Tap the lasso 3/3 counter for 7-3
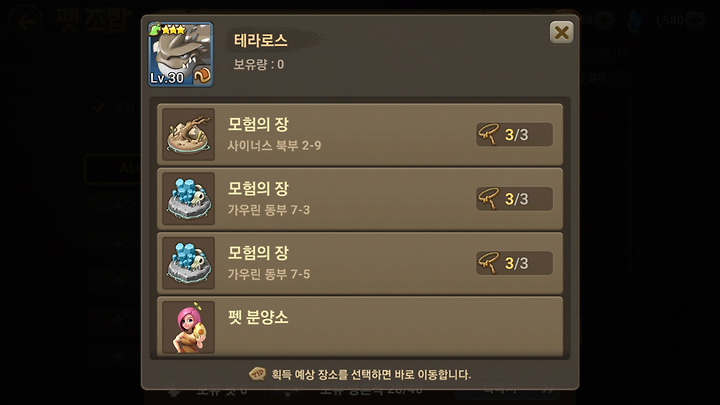Screen dimensions: 720x405 coord(514,199)
